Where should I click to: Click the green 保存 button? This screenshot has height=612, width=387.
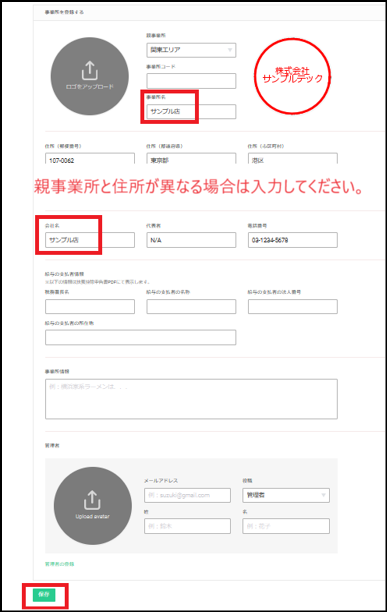pos(44,595)
